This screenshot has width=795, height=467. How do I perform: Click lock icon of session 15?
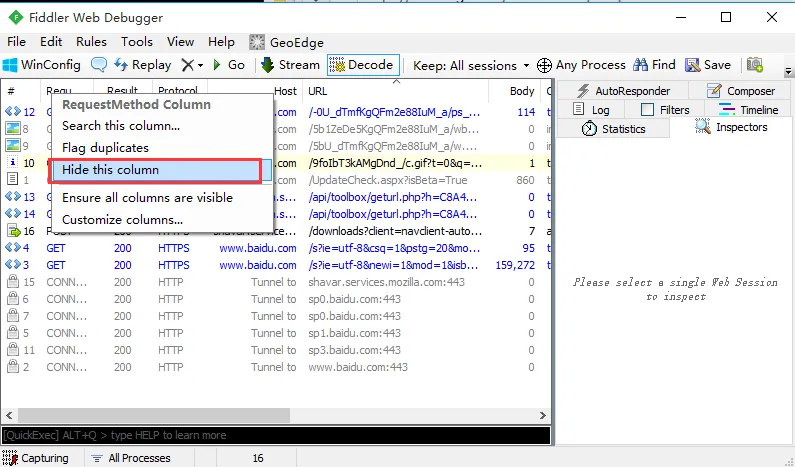13,281
